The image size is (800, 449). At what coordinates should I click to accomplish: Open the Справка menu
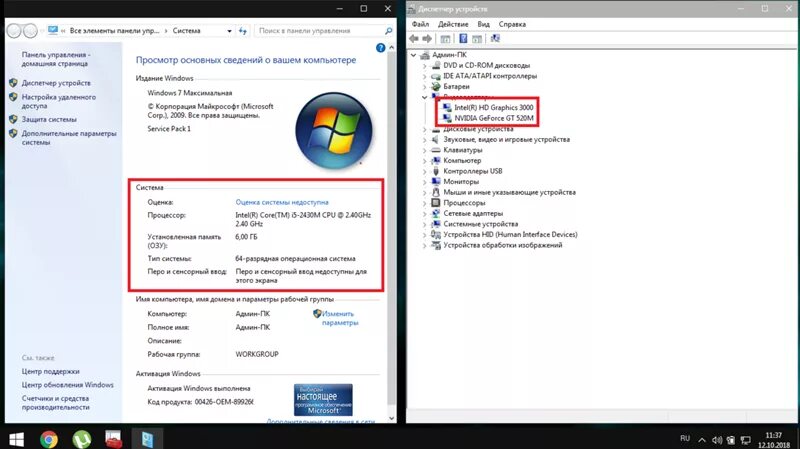(512, 24)
